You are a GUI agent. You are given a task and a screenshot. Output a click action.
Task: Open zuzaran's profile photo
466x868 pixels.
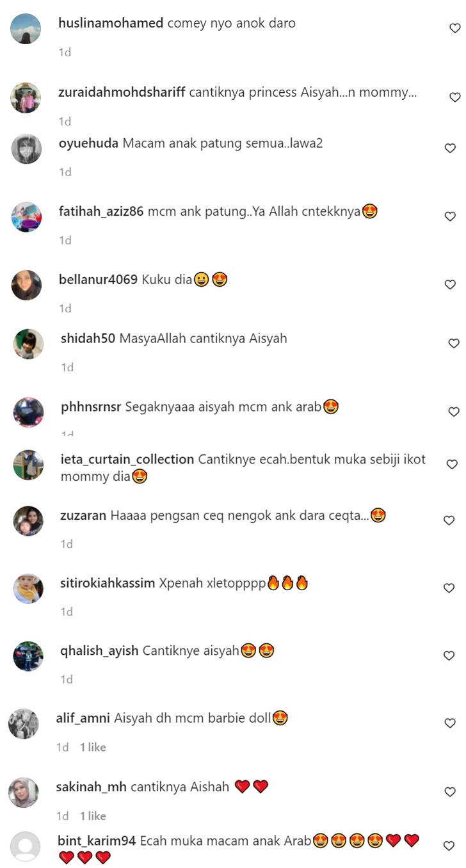pos(28,521)
